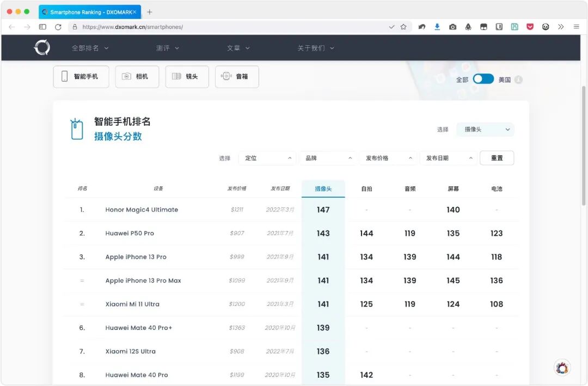Expand the 文章 navigation menu

pyautogui.click(x=238, y=48)
